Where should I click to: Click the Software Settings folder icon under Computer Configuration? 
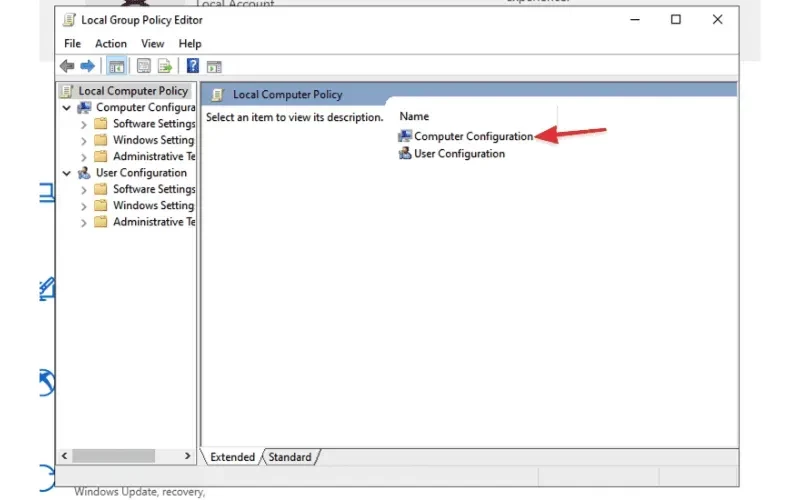pos(101,123)
